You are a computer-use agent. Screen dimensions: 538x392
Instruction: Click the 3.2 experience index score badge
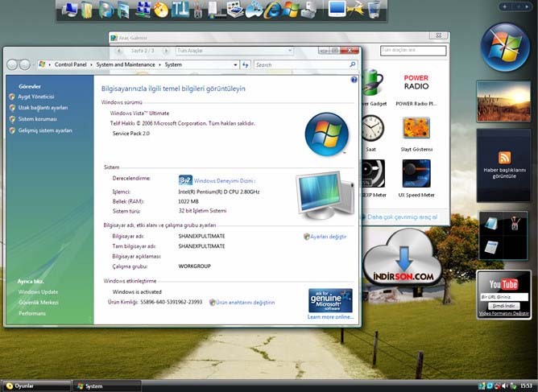tap(185, 180)
